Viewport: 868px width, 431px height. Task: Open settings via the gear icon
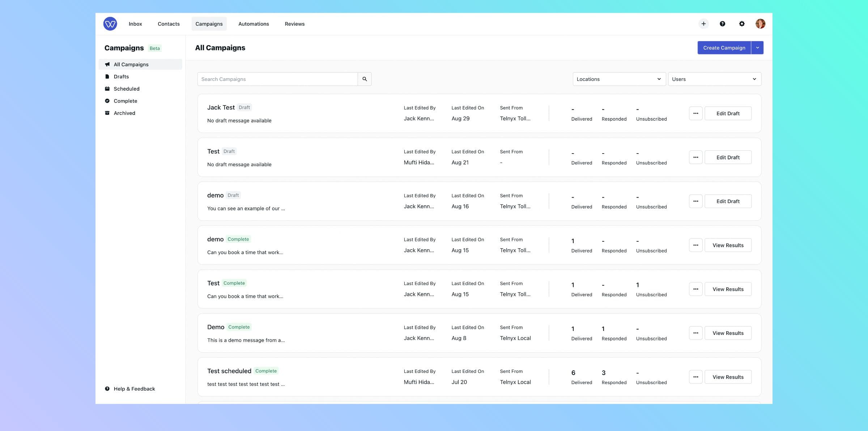(x=742, y=24)
